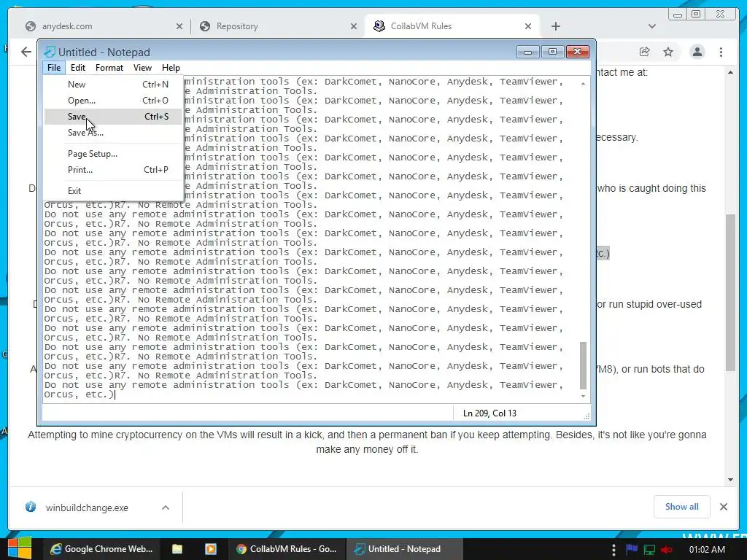Click the muted volume tray icon

pyautogui.click(x=667, y=550)
